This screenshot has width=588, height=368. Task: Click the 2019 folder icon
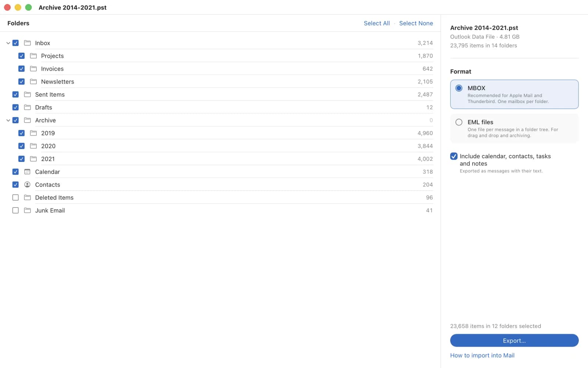coord(33,133)
